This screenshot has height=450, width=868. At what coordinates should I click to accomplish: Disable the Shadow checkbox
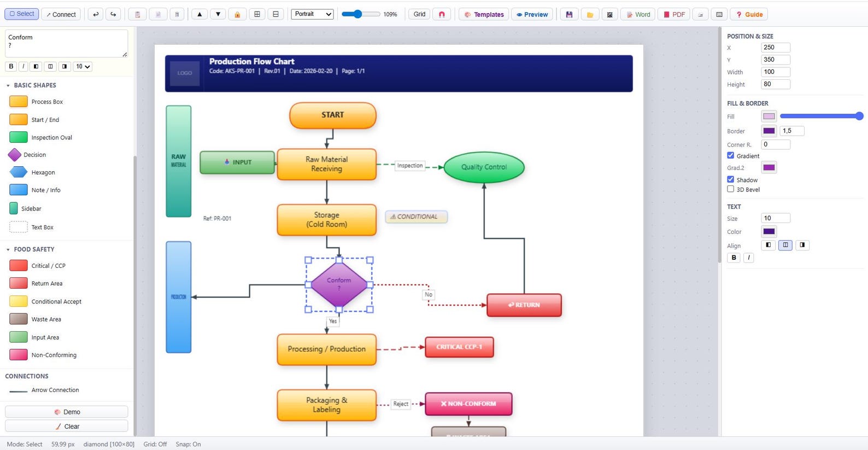730,179
